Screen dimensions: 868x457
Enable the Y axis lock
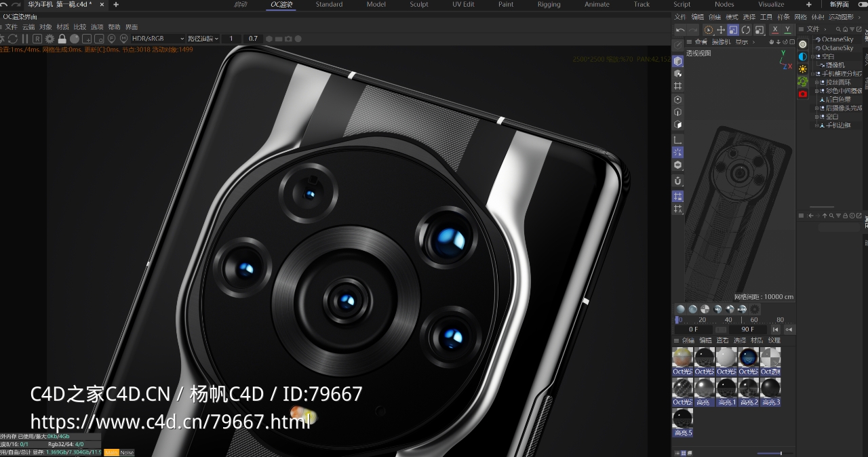[788, 30]
